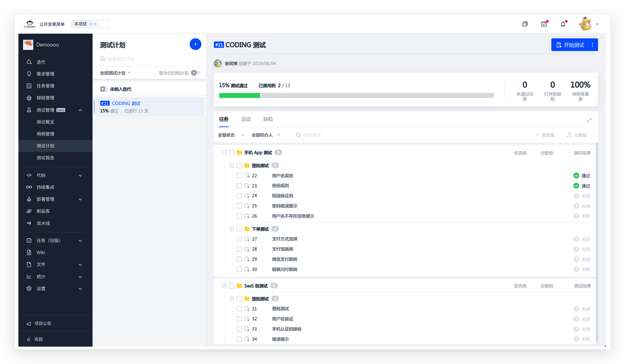The height and width of the screenshot is (364, 625).
Task: Open the task checklist icon with red dot
Action: pos(544,24)
